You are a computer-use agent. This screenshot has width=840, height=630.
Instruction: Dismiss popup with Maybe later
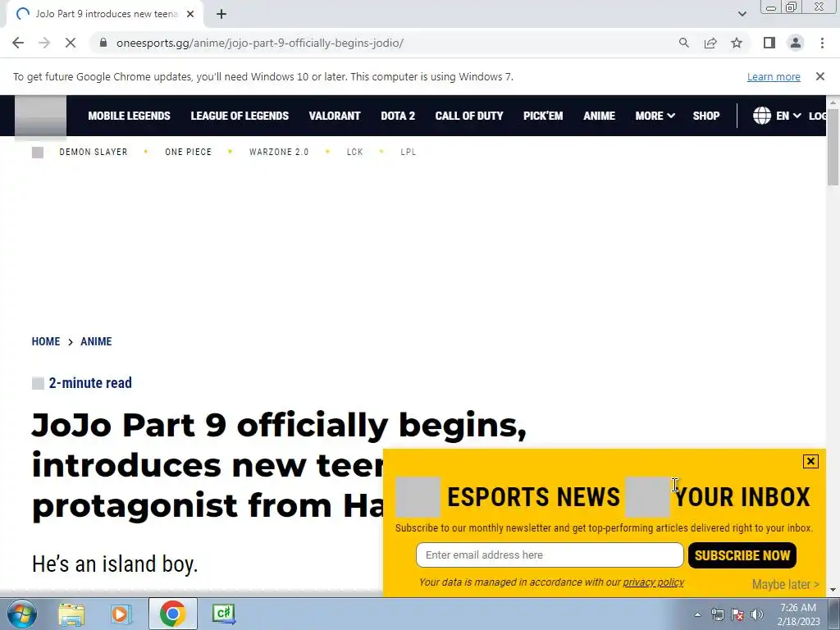[785, 584]
